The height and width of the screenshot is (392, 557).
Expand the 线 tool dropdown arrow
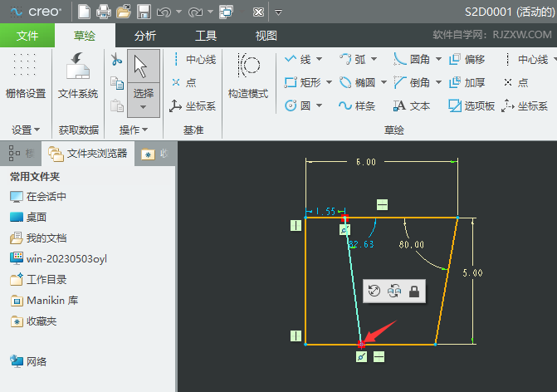319,59
